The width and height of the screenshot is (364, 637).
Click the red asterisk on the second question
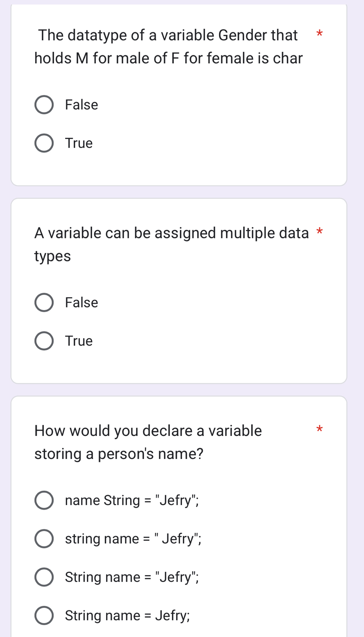pos(320,232)
